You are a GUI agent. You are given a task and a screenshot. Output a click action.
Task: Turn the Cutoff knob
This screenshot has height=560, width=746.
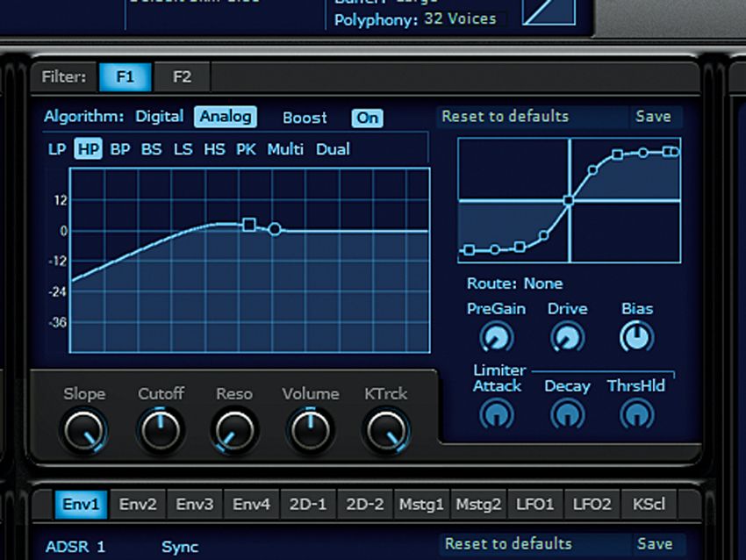161,429
